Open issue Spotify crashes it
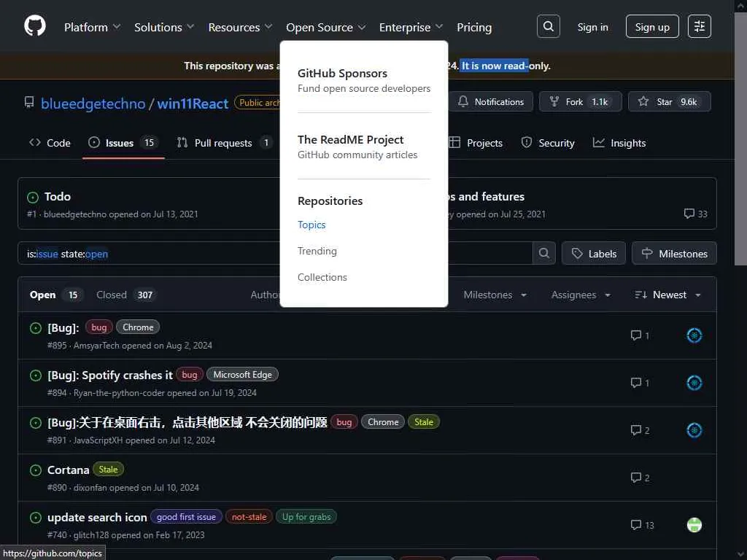Viewport: 747px width, 560px height. (110, 376)
